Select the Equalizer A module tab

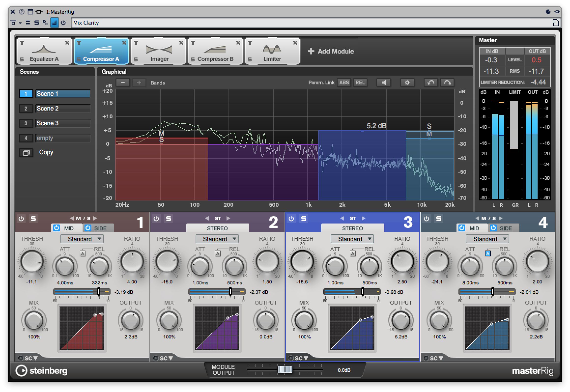coord(44,51)
